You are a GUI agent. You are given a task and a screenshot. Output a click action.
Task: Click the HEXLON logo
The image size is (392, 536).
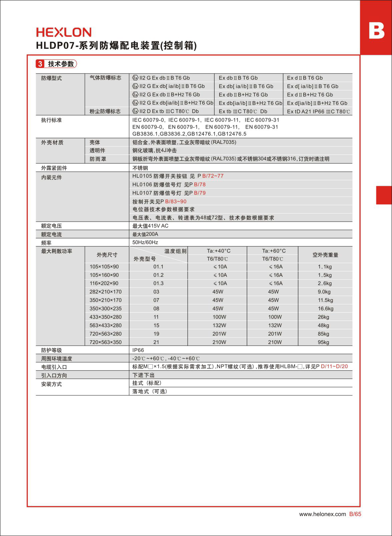coord(64,32)
